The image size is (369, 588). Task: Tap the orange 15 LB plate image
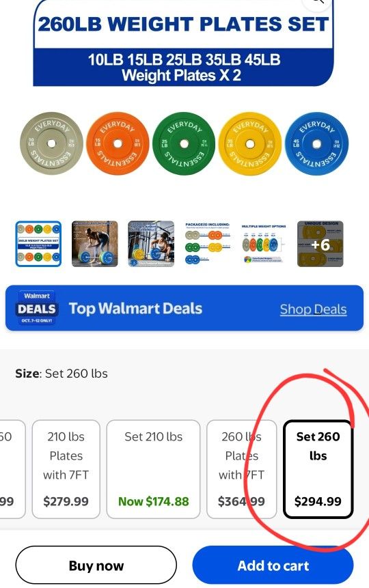[x=118, y=143]
